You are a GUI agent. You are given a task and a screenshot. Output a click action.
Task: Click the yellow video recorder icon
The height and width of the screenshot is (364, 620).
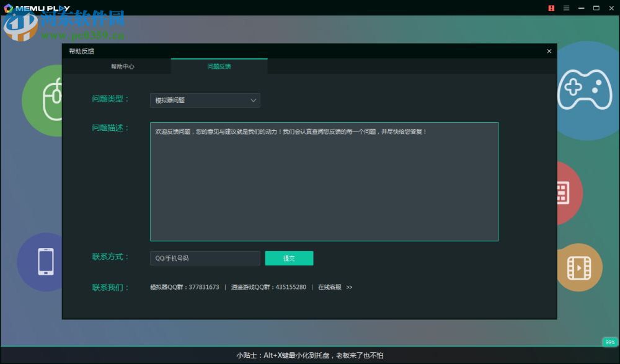[579, 267]
